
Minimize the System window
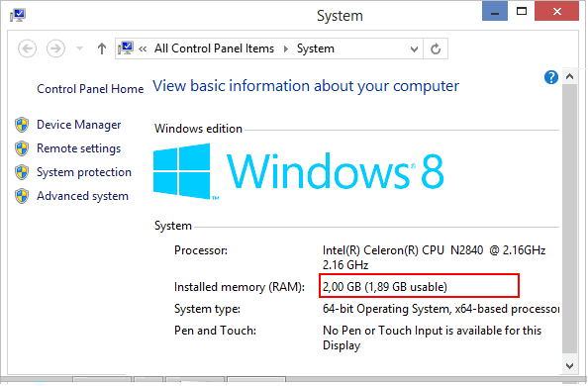[x=495, y=11]
